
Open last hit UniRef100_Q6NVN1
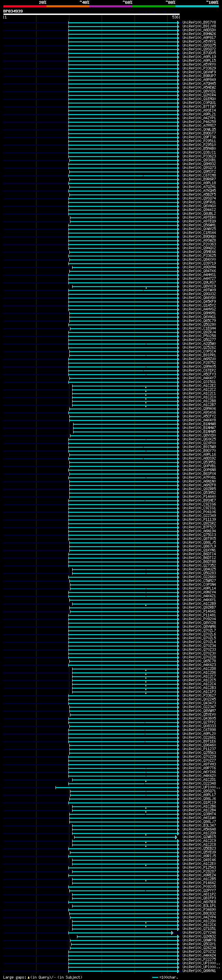coord(199,971)
